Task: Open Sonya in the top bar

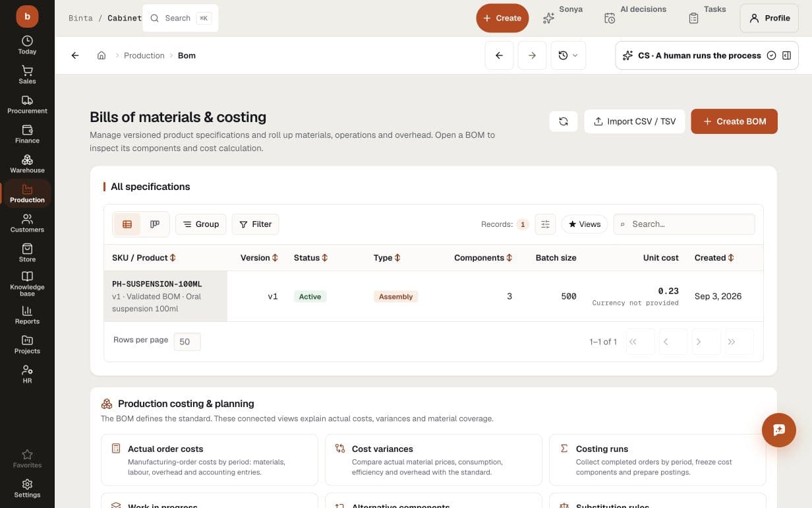Action: [x=563, y=18]
